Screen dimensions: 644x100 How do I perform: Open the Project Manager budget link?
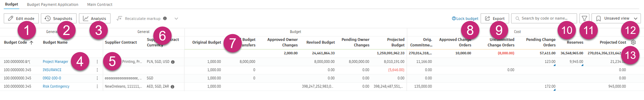[55, 62]
